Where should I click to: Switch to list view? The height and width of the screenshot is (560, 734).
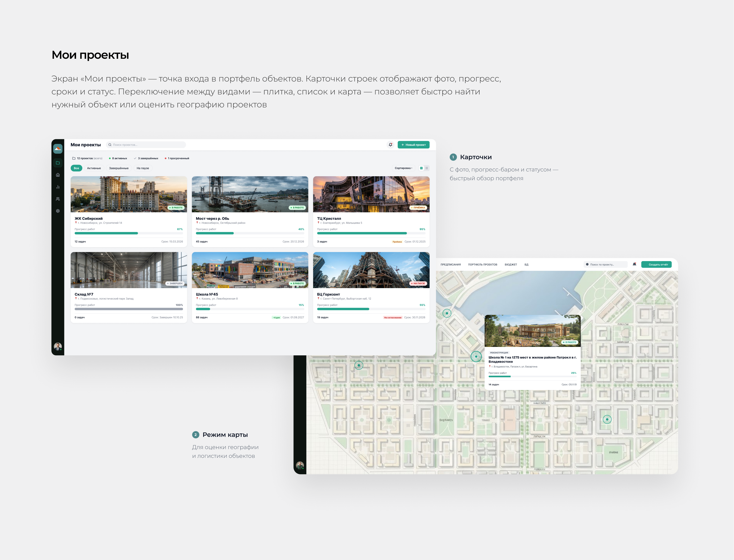427,168
